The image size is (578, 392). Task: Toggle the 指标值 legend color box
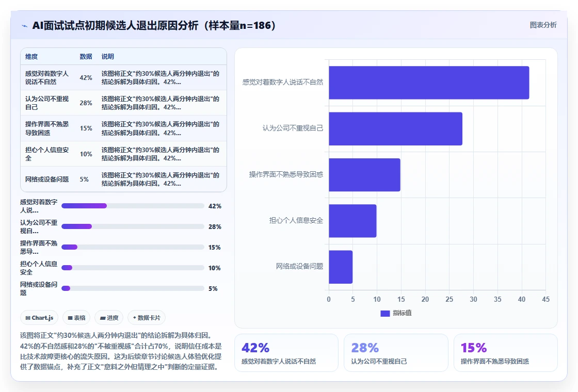[x=385, y=313]
